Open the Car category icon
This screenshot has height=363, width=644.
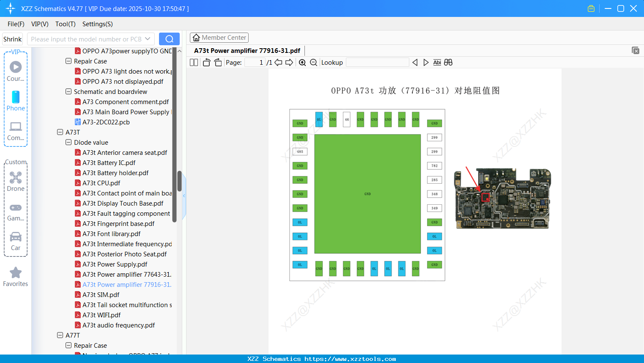pos(16,236)
